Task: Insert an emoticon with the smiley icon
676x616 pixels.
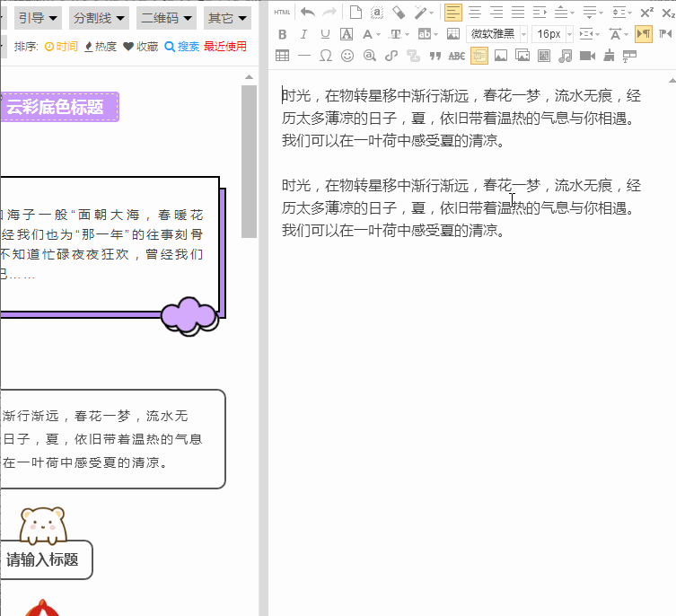Action: [x=347, y=56]
